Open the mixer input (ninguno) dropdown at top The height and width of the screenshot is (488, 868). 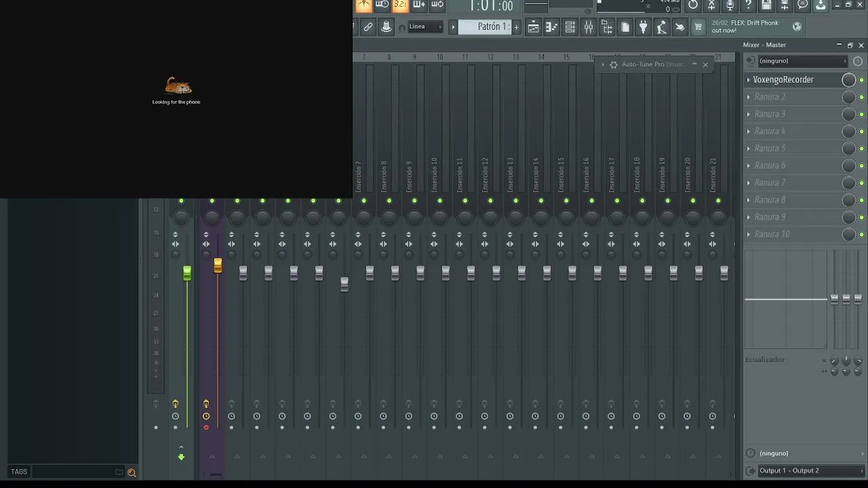(803, 61)
